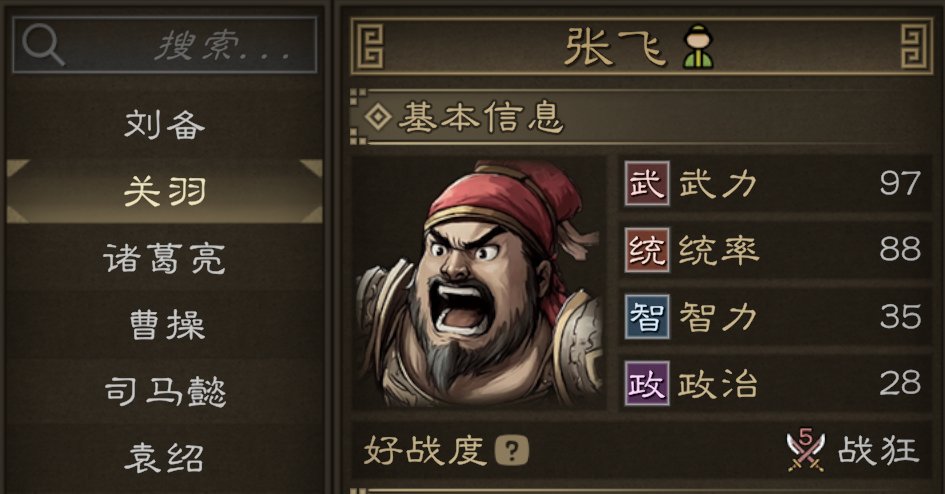Click the diamond icon beside 基本信息
Viewport: 945px width, 494px height.
point(378,117)
